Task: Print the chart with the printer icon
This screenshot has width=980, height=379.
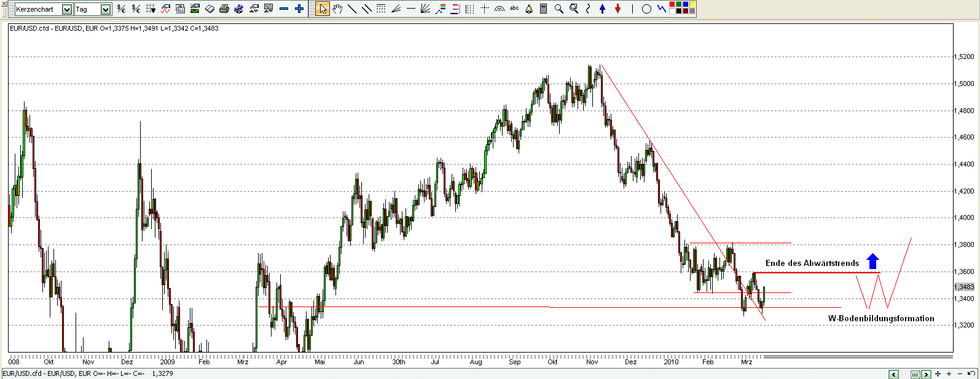Action: point(224,9)
